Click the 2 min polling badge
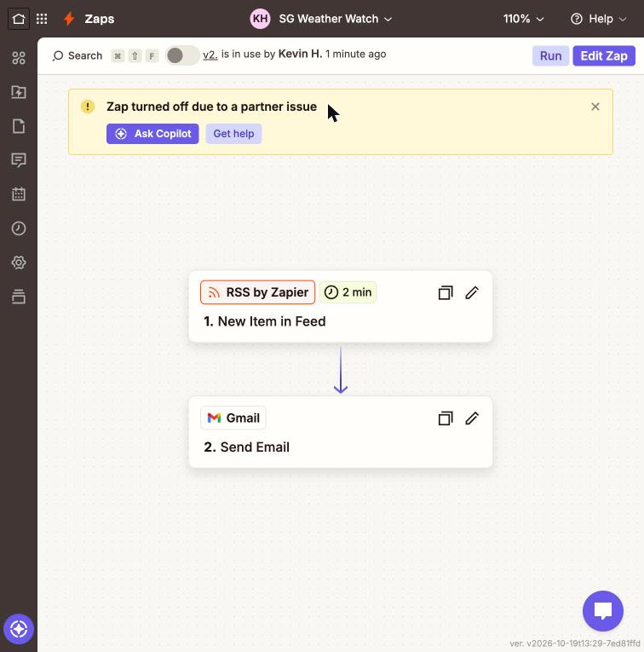 [x=348, y=292]
